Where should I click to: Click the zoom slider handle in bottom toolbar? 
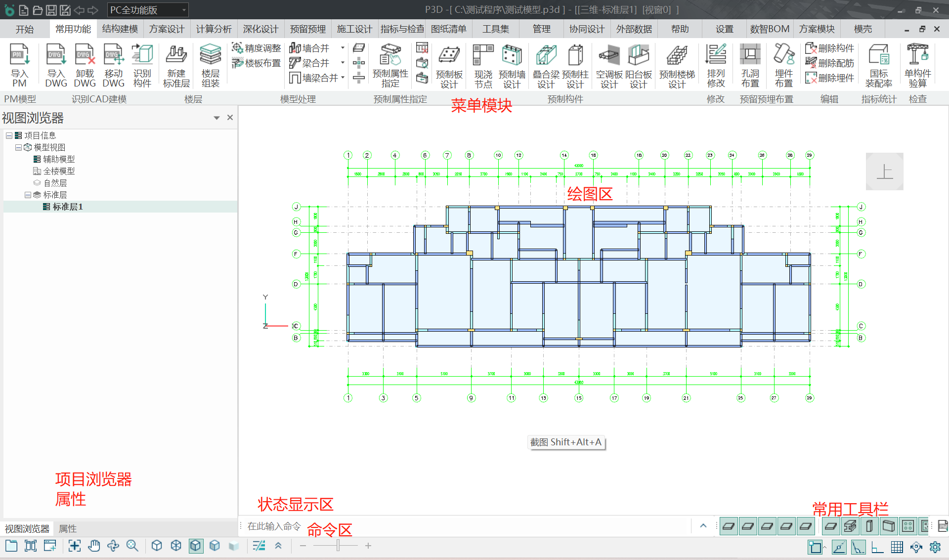[338, 546]
